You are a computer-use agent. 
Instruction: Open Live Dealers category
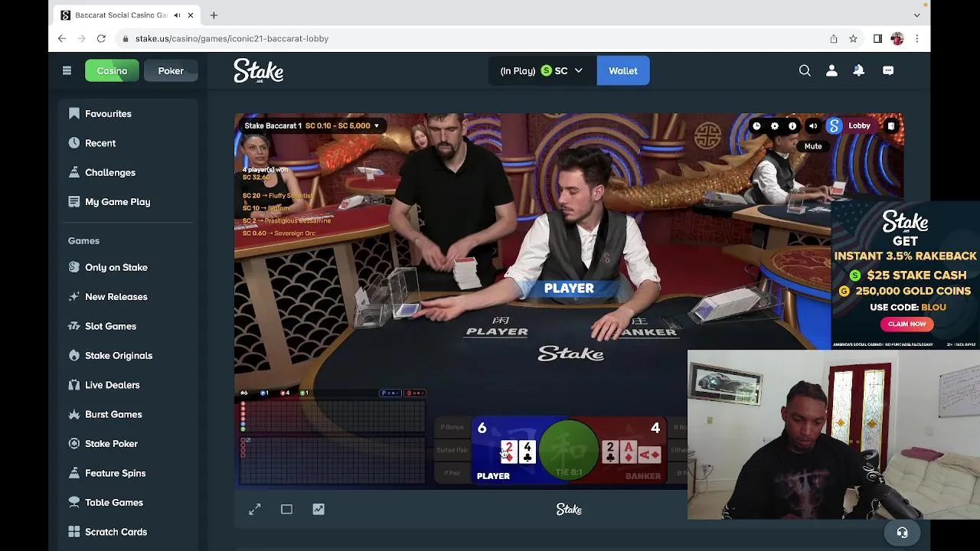pyautogui.click(x=113, y=385)
